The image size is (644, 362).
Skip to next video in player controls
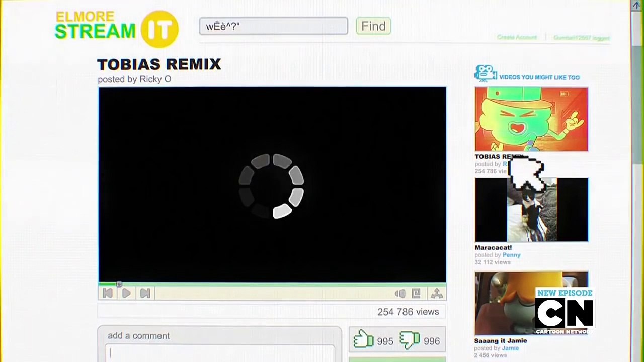tap(145, 293)
